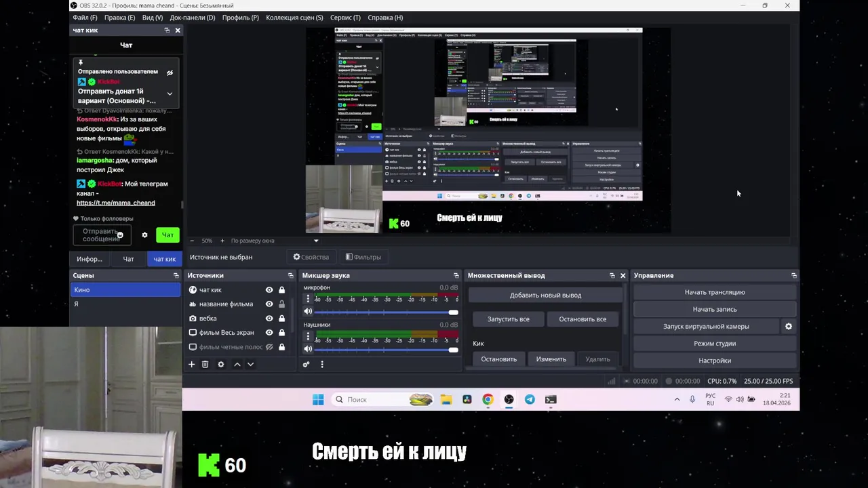Open virtual camera settings gear
This screenshot has height=488, width=868.
(789, 327)
